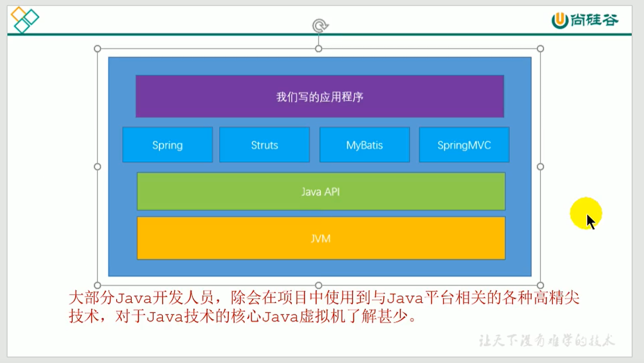Select the SpringMVC box
This screenshot has height=363, width=644.
pos(464,144)
